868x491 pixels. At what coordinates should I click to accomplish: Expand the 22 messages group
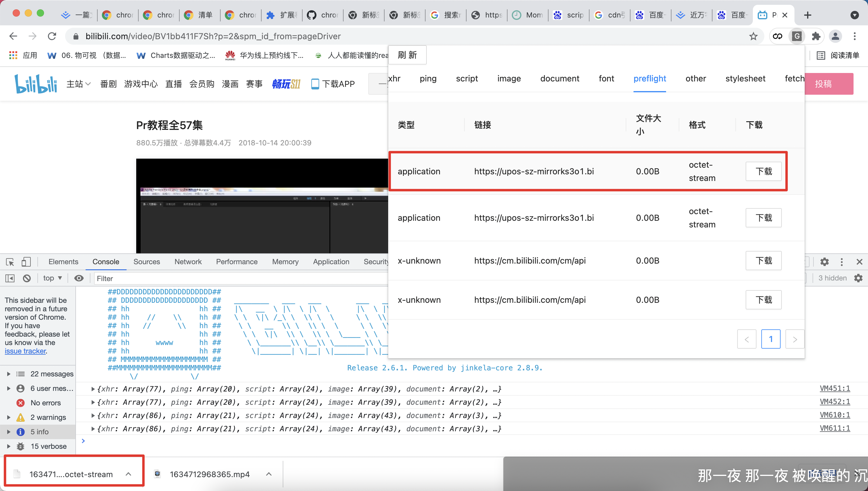click(x=9, y=374)
